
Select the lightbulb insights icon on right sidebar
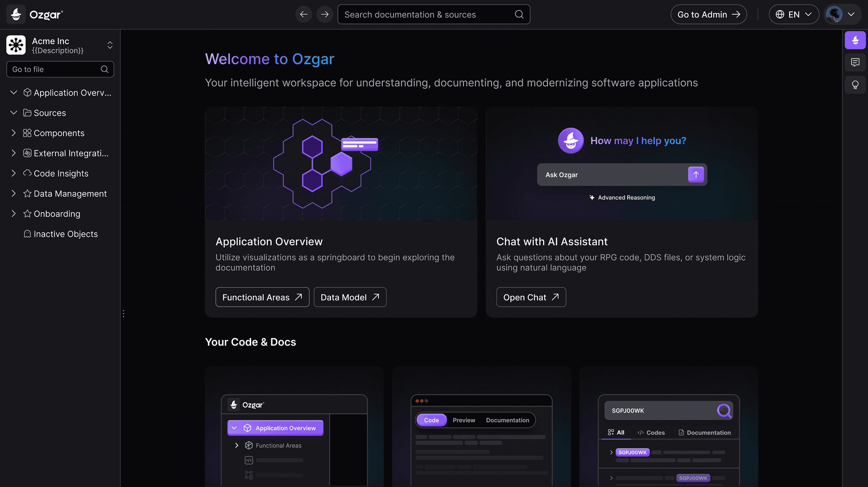click(855, 84)
